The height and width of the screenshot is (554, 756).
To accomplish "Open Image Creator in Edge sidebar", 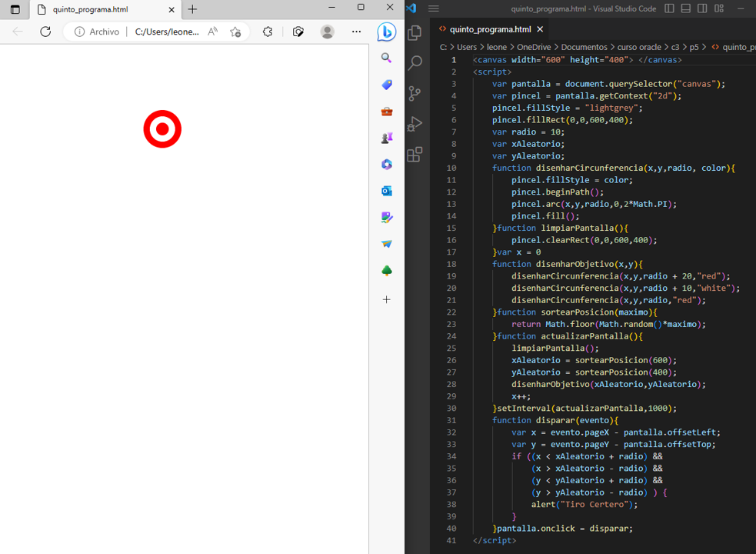I will pos(386,218).
